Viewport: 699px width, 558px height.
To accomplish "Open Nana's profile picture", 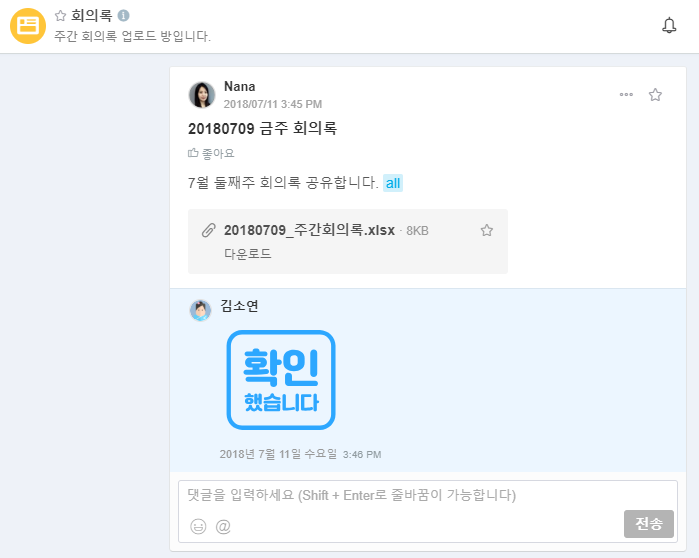I will (202, 95).
